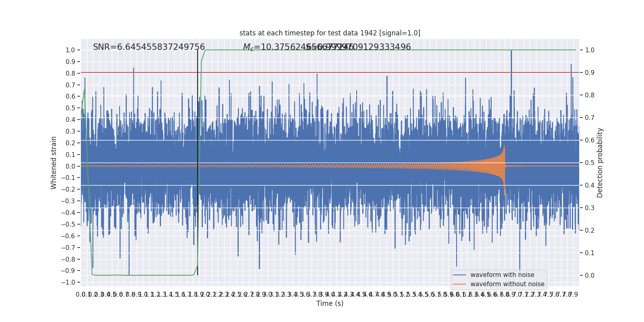The height and width of the screenshot is (322, 644).
Task: Click Whitened strain tick label 0.9
Action: pyautogui.click(x=70, y=62)
